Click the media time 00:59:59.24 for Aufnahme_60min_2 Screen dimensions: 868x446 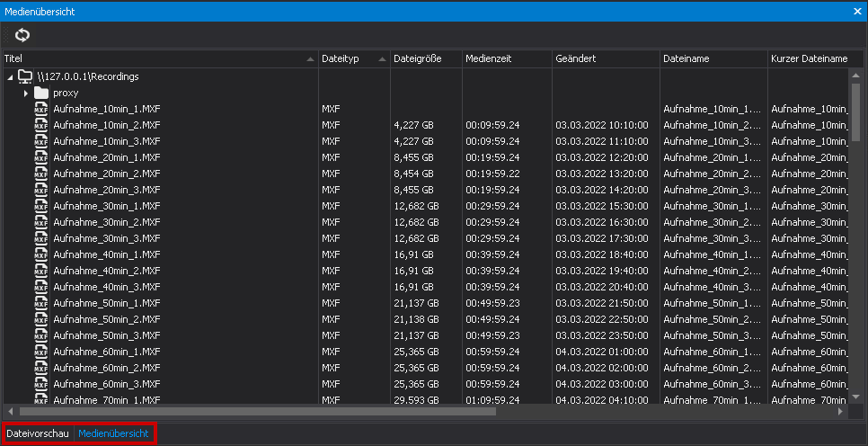pos(492,369)
